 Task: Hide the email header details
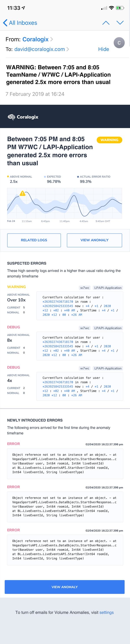103,49
